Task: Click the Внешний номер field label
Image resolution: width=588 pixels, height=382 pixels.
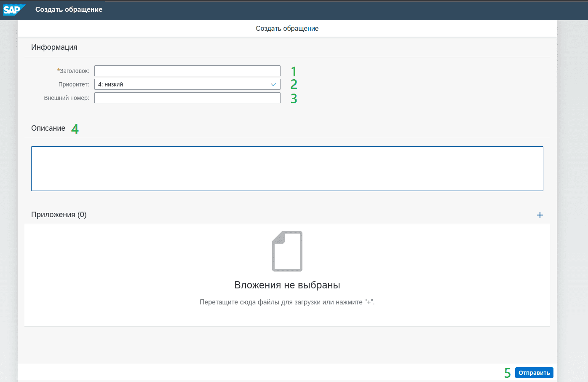Action: coord(67,98)
